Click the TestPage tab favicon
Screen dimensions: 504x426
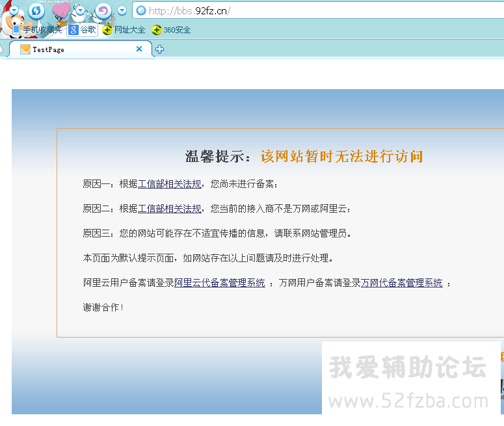click(25, 49)
